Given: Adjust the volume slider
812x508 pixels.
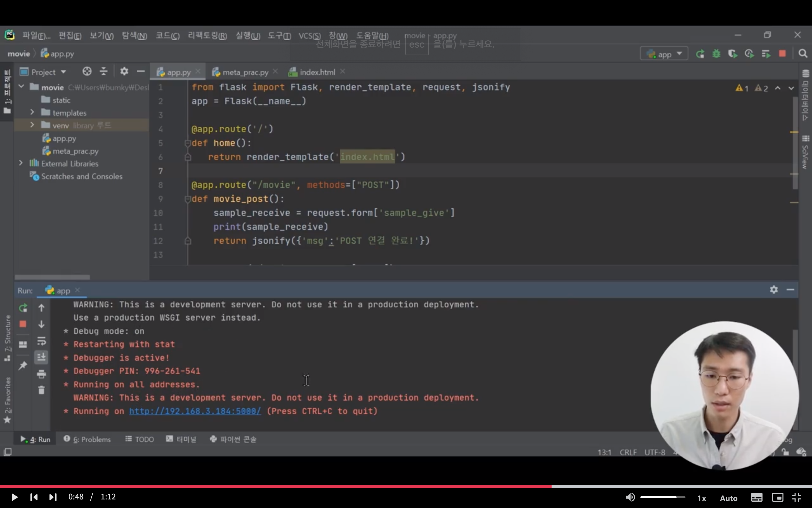Looking at the screenshot, I should (663, 497).
